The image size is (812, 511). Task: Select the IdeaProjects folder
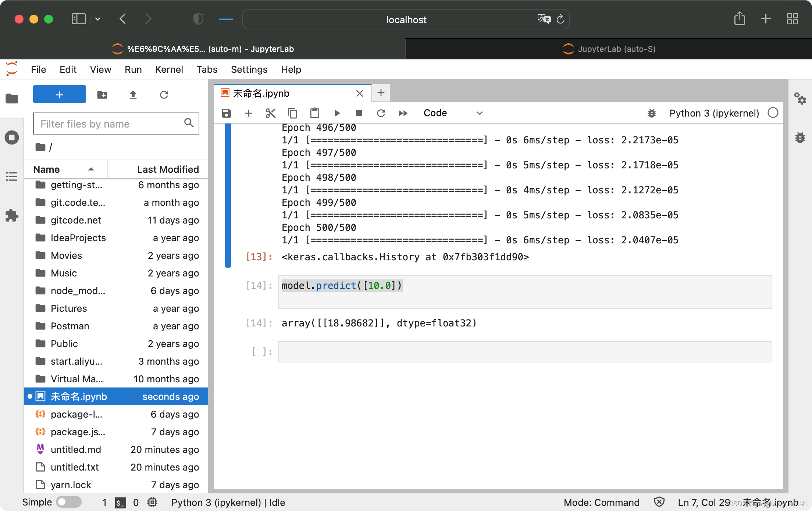[x=116, y=238]
